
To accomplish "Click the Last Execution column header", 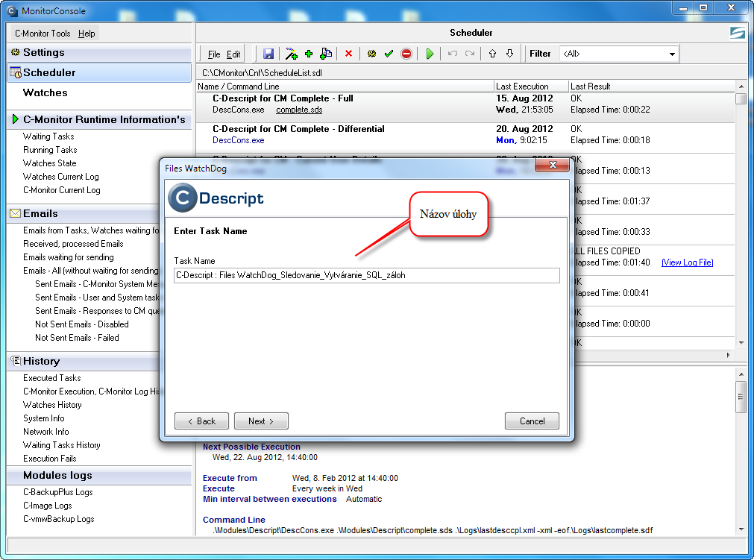I will click(531, 86).
